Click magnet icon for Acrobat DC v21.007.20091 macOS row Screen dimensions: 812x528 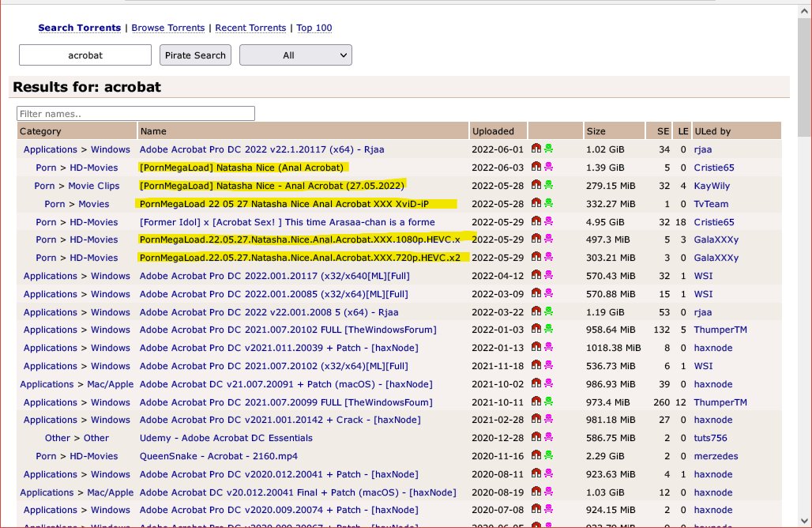(536, 383)
